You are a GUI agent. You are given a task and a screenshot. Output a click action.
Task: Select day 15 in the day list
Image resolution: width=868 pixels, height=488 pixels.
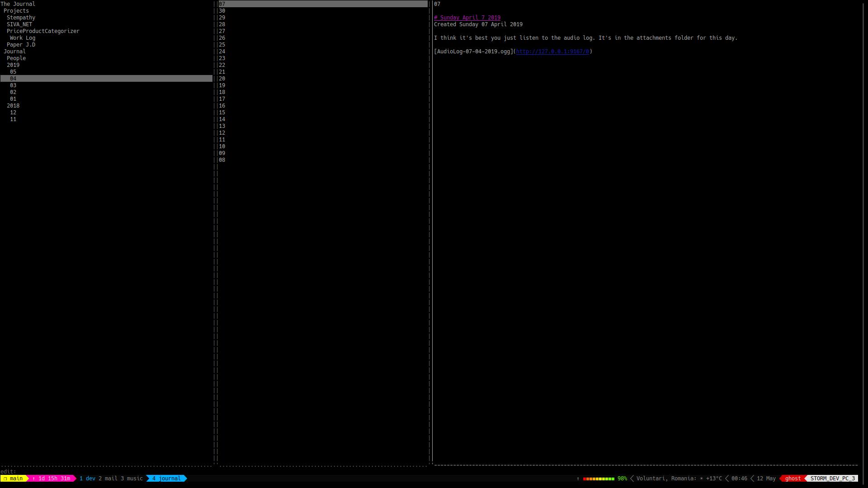(222, 112)
